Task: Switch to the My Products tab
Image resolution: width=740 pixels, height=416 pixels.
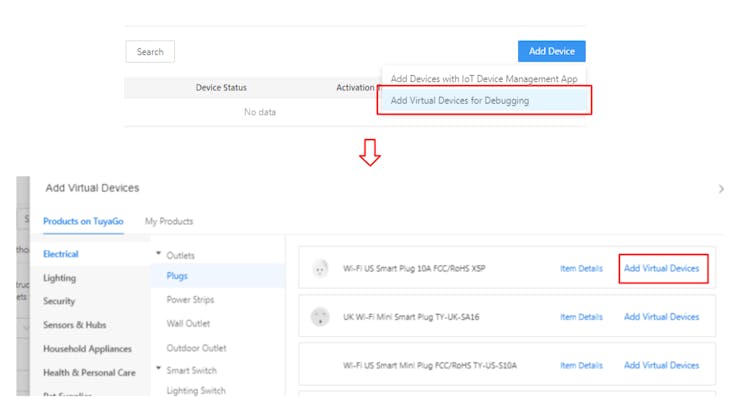Action: click(169, 221)
